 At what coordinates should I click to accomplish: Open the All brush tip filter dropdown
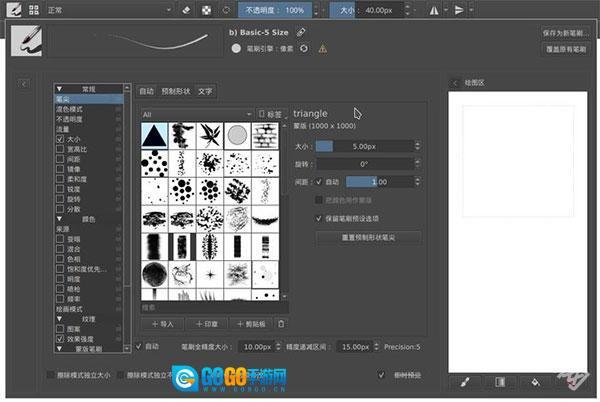197,114
